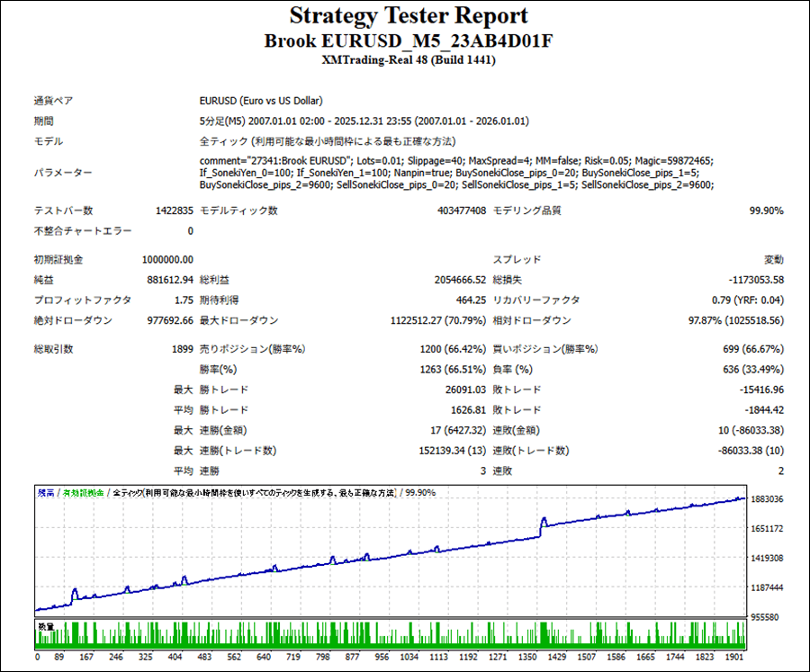Click the x-axis tick label 483

(204, 657)
